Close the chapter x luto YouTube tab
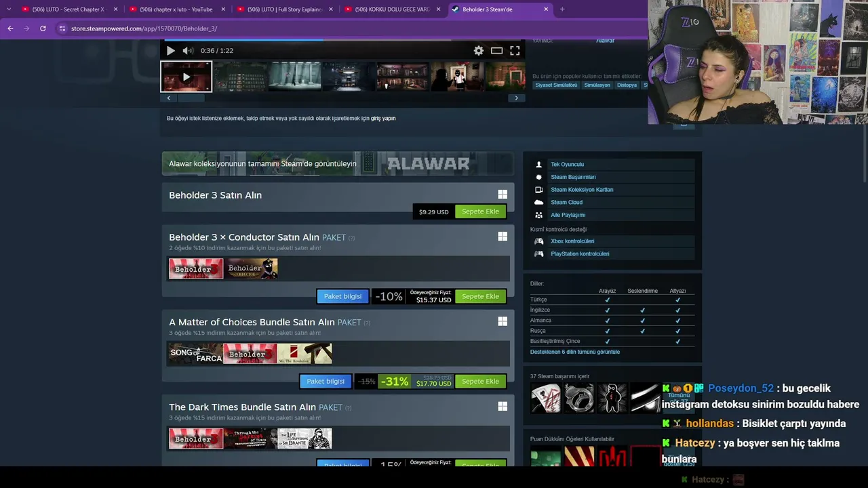 (x=223, y=9)
